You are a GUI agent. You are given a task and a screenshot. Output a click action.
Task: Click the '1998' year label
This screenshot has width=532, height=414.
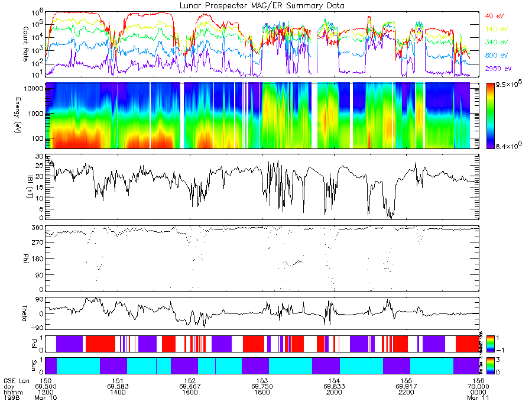pyautogui.click(x=12, y=397)
